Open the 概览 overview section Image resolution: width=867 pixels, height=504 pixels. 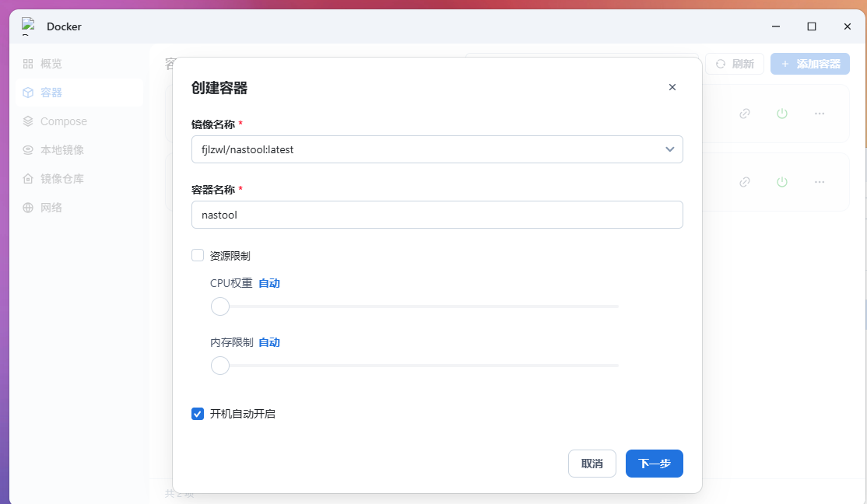coord(79,64)
